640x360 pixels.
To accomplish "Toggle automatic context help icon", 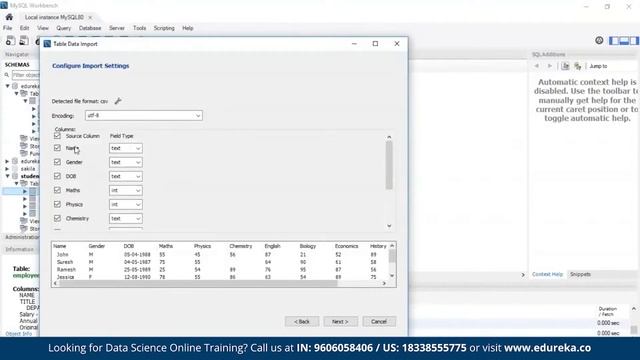I will 578,66.
